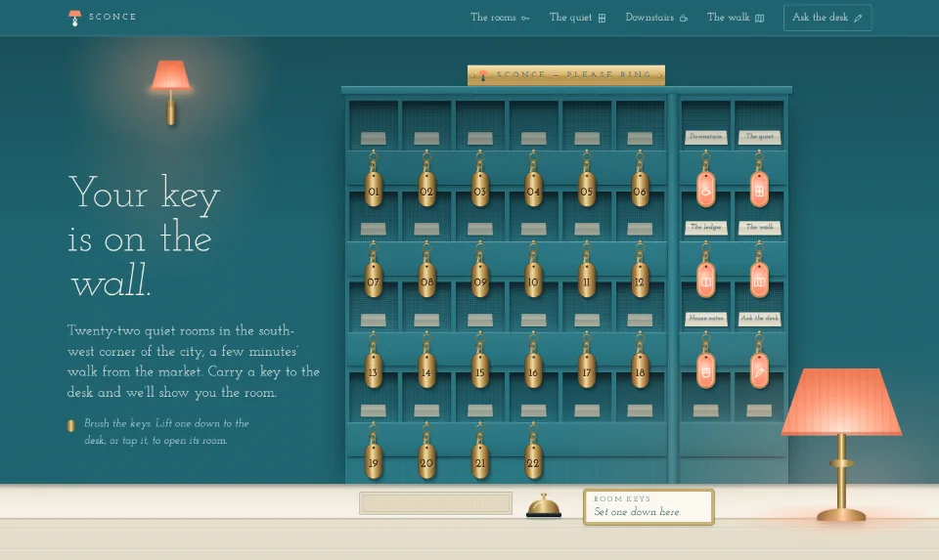The width and height of the screenshot is (939, 560).
Task: Select the coral map key for The walk
Action: pyautogui.click(x=759, y=280)
